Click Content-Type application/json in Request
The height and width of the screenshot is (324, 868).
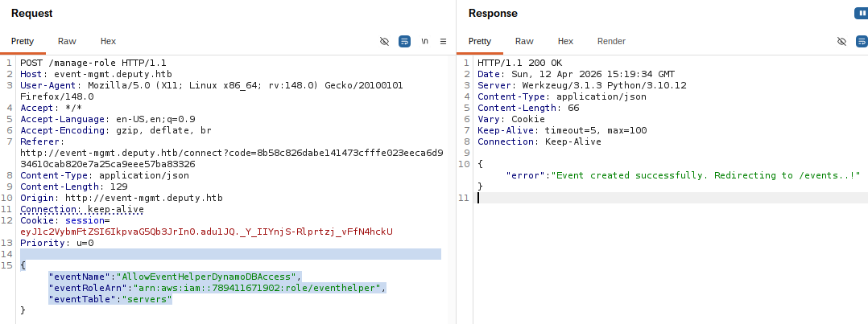(x=105, y=175)
